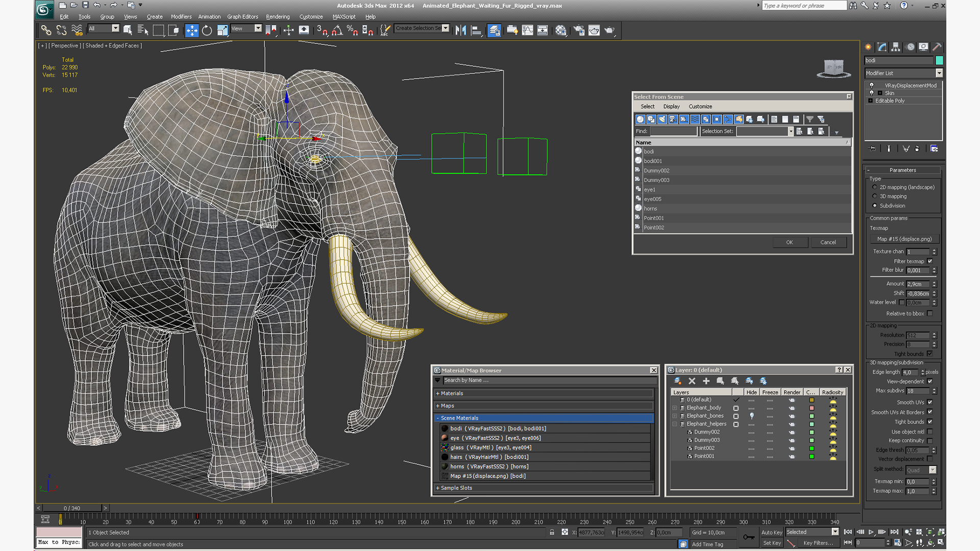Open Render Setup teapot icon
This screenshot has width=980, height=551.
click(x=579, y=30)
